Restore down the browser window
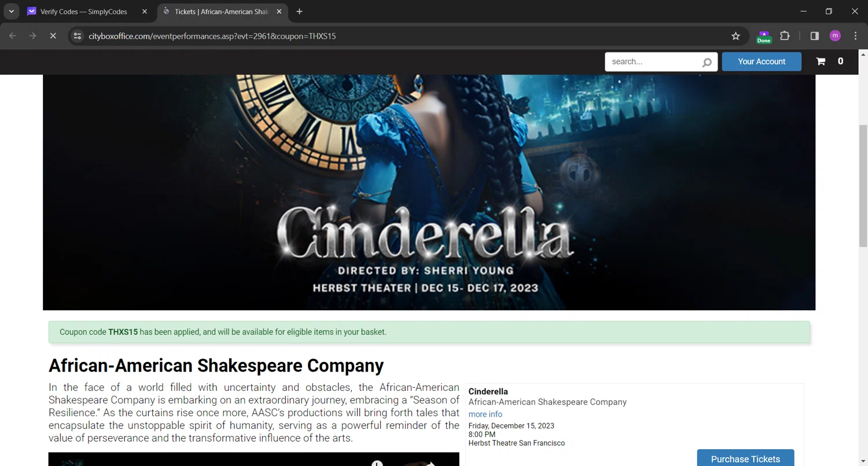 [x=829, y=12]
